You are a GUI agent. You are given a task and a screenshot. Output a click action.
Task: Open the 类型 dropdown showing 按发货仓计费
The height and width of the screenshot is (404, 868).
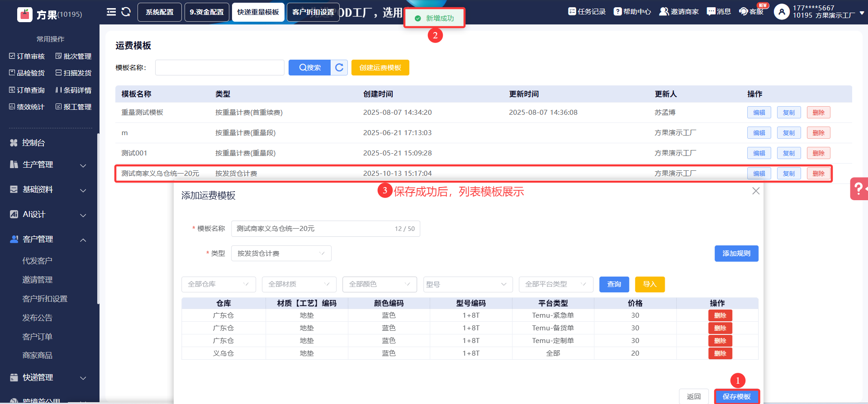point(281,254)
